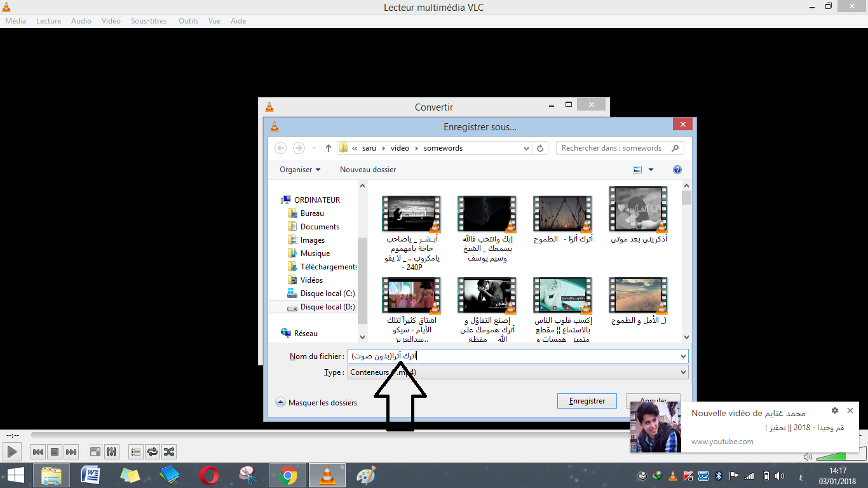Viewport: 868px width, 488px height.
Task: Open the Média menu
Action: [15, 21]
